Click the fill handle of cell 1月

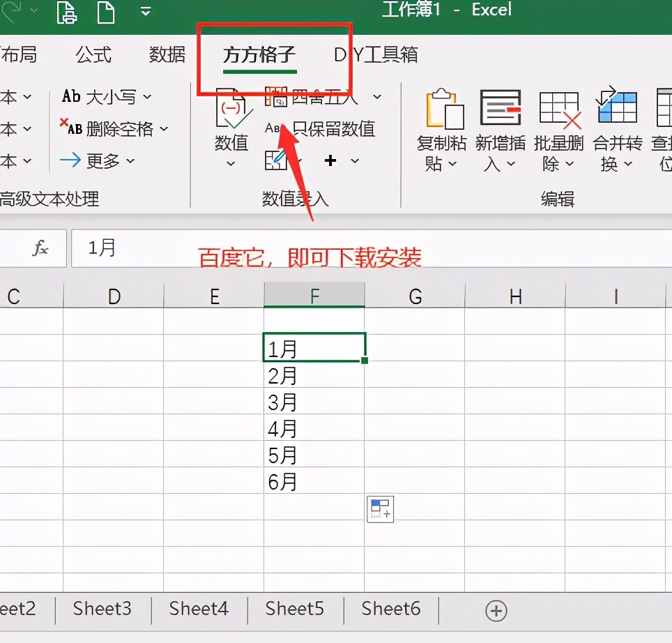click(x=365, y=361)
